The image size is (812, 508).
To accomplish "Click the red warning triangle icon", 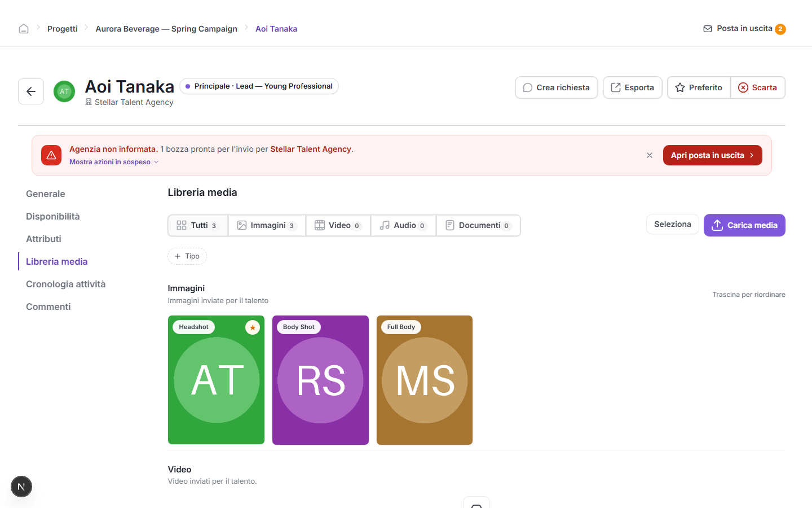I will tap(51, 155).
